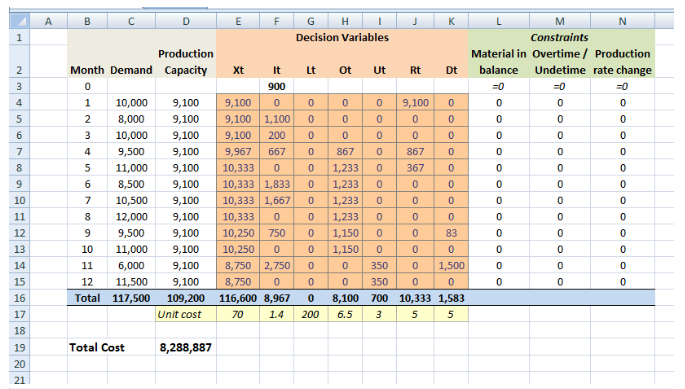Select column N header
Viewport: 685px width, 389px height.
[x=623, y=21]
